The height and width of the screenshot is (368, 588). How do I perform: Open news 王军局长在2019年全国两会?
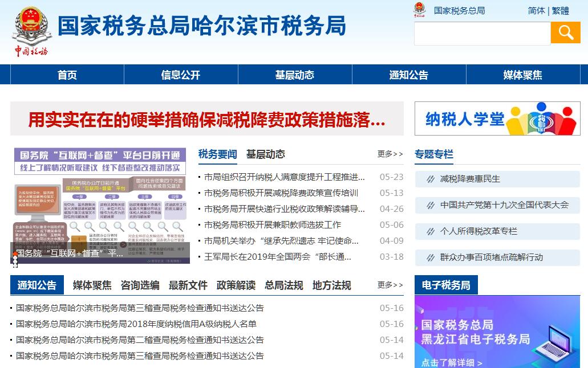tap(278, 257)
